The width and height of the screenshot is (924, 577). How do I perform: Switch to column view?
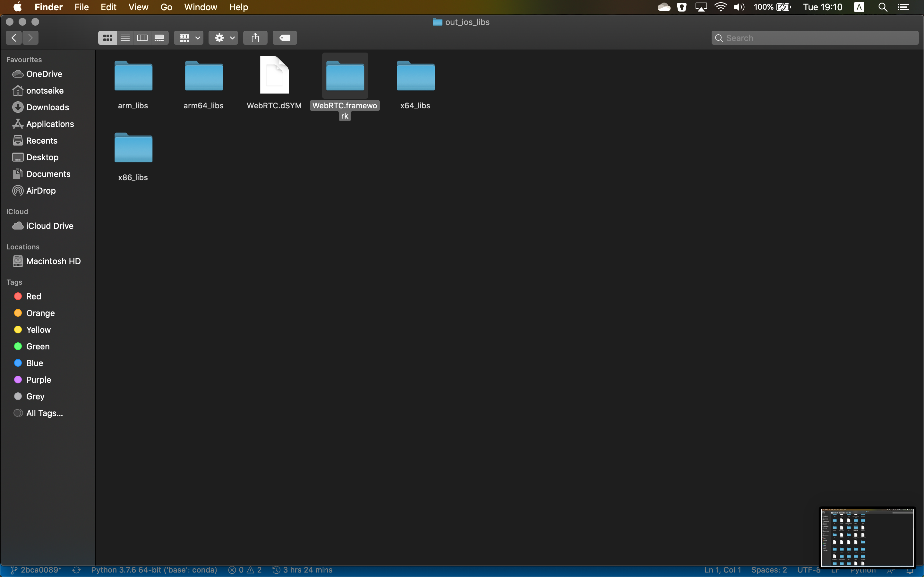[142, 38]
